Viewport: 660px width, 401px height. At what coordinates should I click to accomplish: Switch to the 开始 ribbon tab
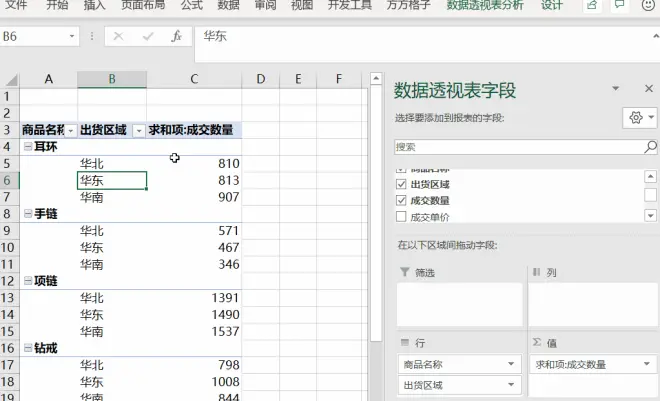coord(57,5)
